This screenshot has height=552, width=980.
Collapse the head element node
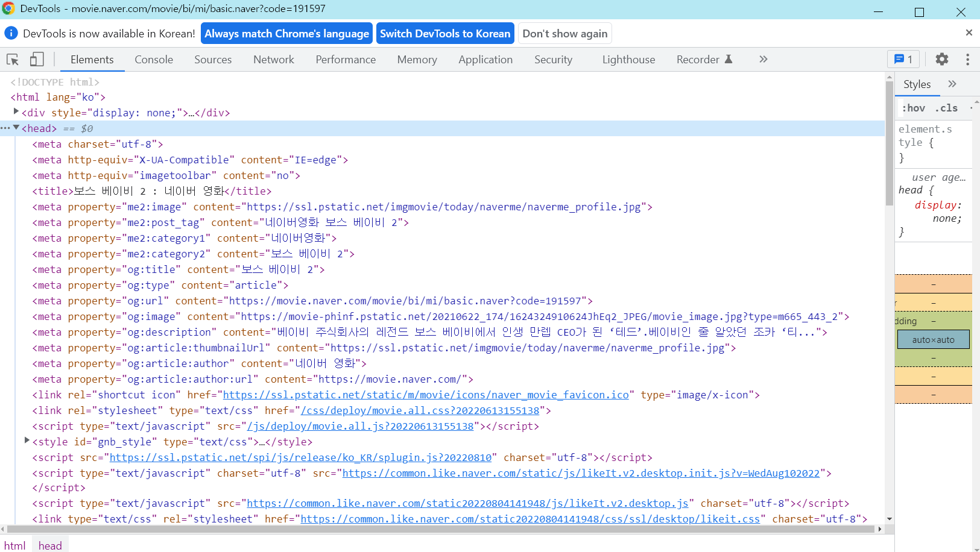[x=16, y=127]
